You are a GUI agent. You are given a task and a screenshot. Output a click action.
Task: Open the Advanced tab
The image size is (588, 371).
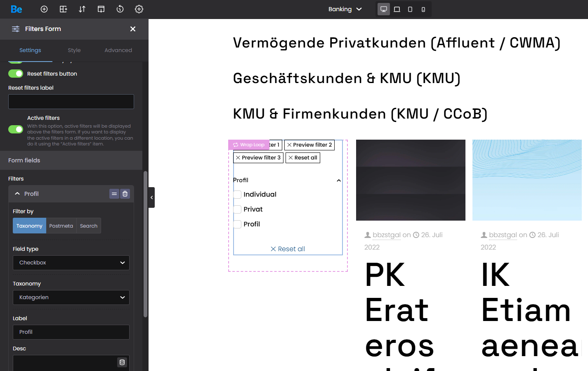coord(118,50)
